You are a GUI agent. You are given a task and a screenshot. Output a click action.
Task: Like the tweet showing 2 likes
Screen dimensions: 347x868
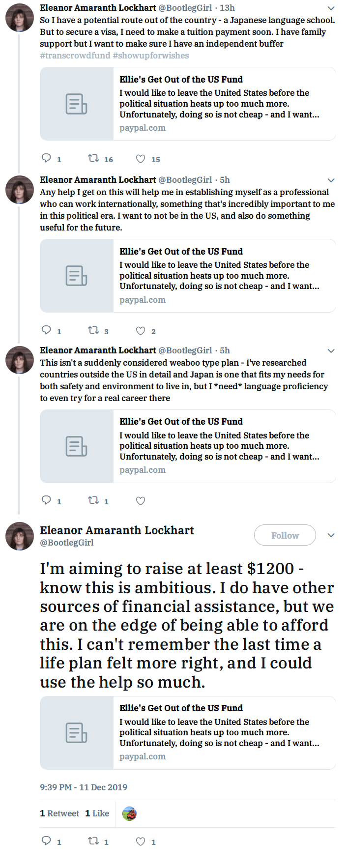coord(141,331)
